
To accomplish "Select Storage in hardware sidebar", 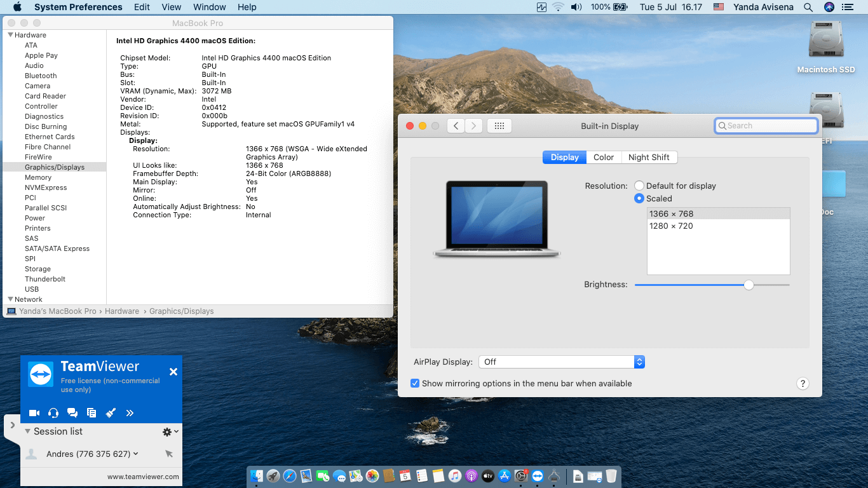I will [37, 269].
